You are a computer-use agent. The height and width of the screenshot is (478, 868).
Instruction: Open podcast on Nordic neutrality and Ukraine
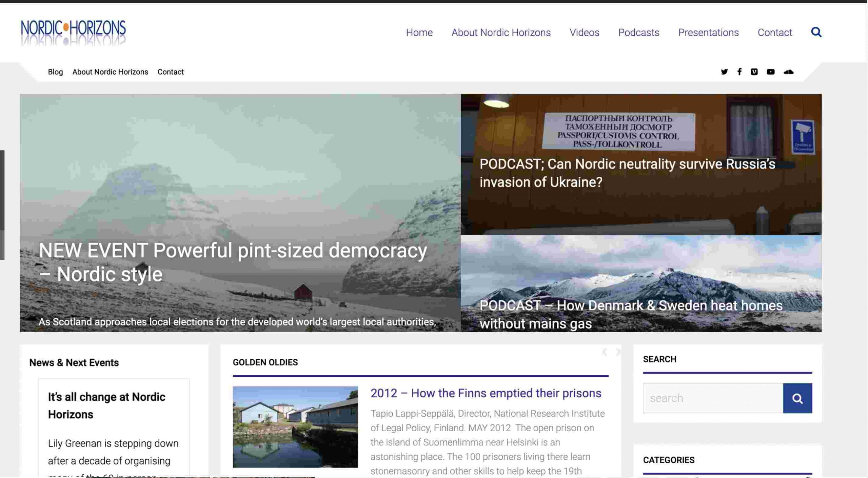click(627, 173)
